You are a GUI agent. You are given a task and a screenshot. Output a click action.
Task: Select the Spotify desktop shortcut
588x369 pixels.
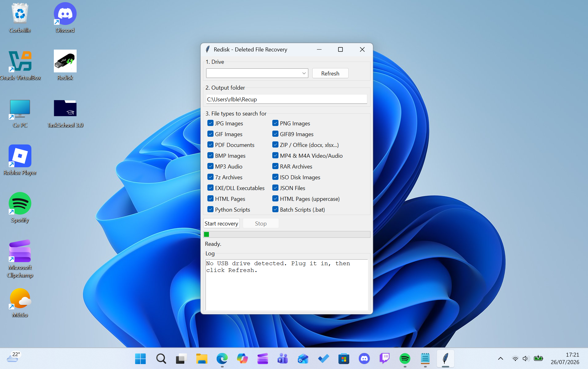[x=20, y=208]
